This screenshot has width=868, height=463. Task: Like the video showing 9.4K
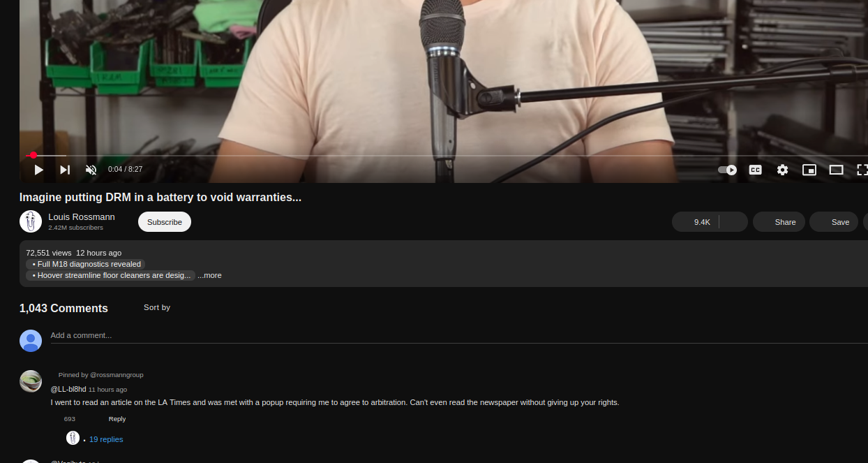pos(695,222)
